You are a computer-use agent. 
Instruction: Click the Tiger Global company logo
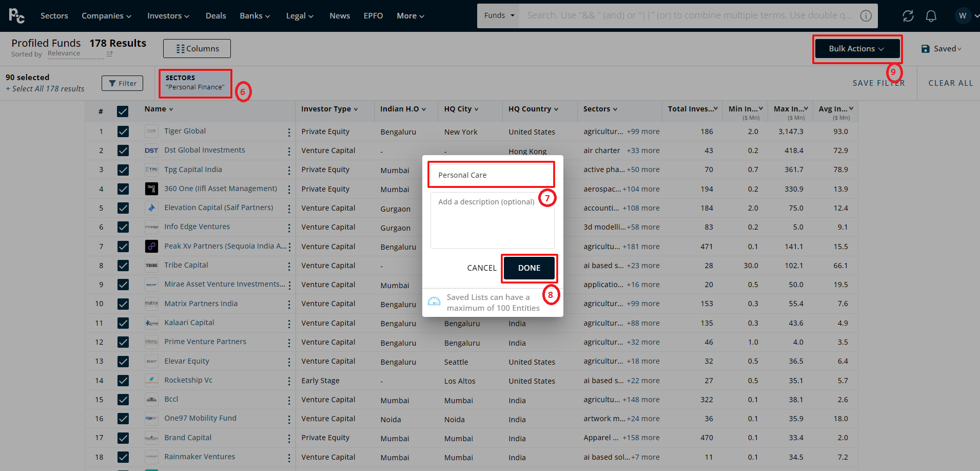pyautogui.click(x=151, y=131)
